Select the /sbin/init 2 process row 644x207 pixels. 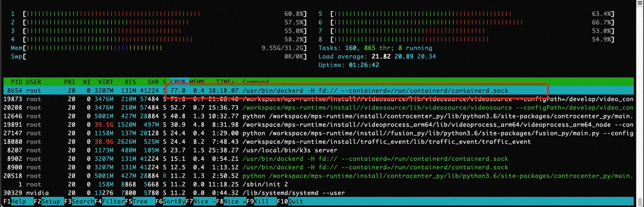265,185
